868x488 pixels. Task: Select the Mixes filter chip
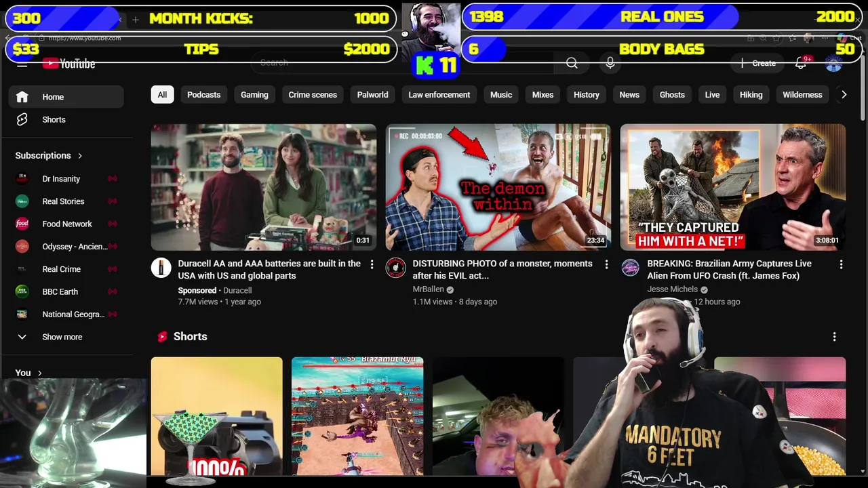pos(542,95)
